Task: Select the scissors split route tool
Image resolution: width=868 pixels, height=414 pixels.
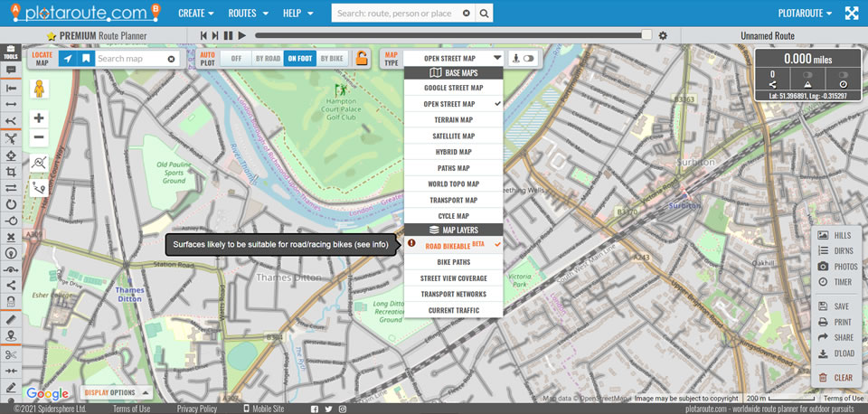Action: [11, 354]
